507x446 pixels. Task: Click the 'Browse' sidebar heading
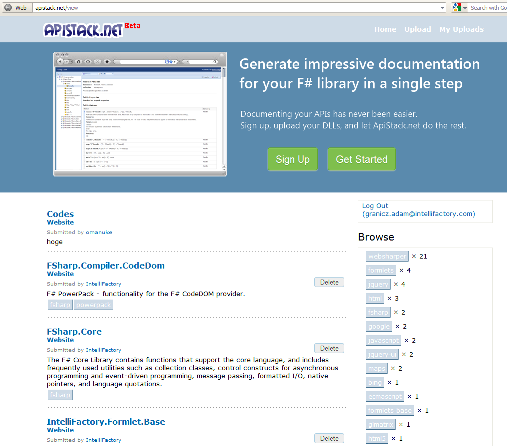click(376, 237)
